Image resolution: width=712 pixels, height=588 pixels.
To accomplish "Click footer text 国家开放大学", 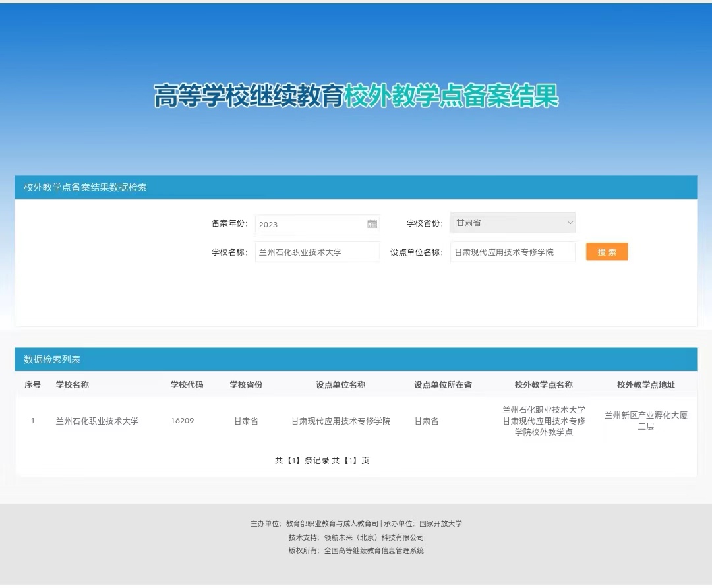I will 440,523.
